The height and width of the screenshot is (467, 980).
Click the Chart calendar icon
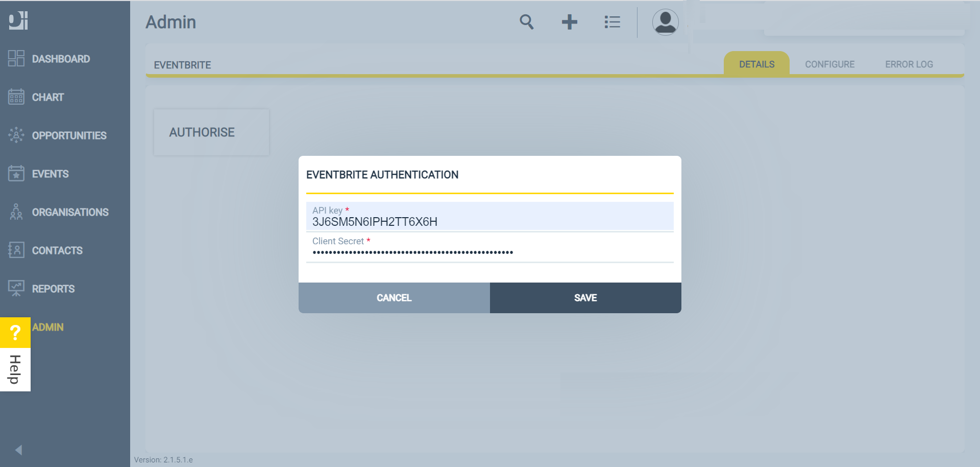[x=16, y=97]
